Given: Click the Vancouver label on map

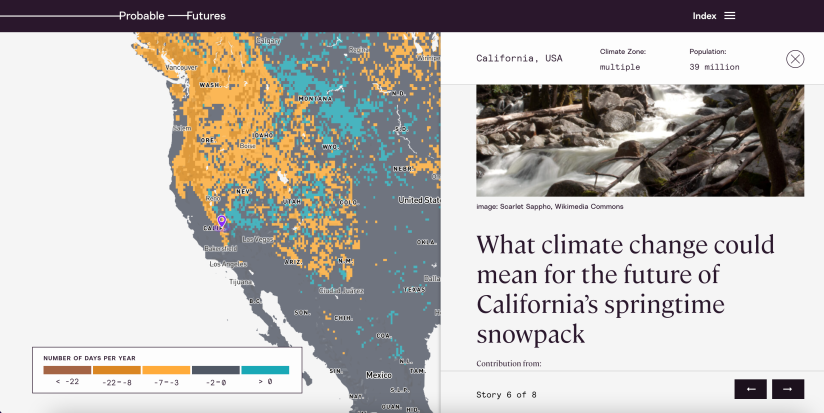Looking at the screenshot, I should 181,67.
